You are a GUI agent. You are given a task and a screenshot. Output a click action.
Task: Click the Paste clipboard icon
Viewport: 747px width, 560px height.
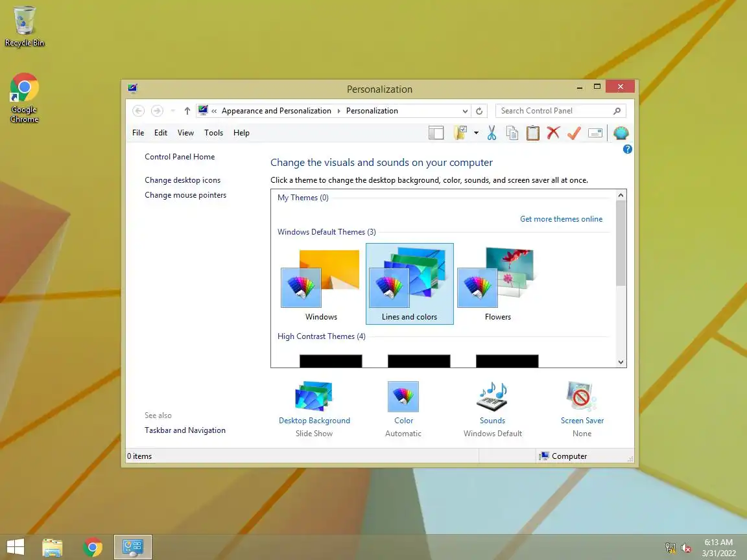(x=532, y=133)
